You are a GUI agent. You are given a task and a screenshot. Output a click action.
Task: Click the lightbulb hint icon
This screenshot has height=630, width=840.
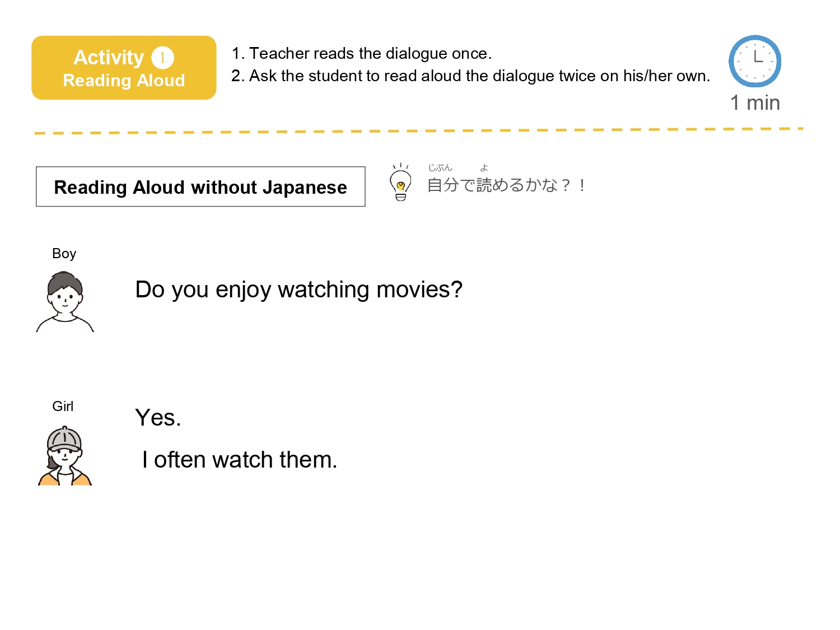pyautogui.click(x=400, y=183)
